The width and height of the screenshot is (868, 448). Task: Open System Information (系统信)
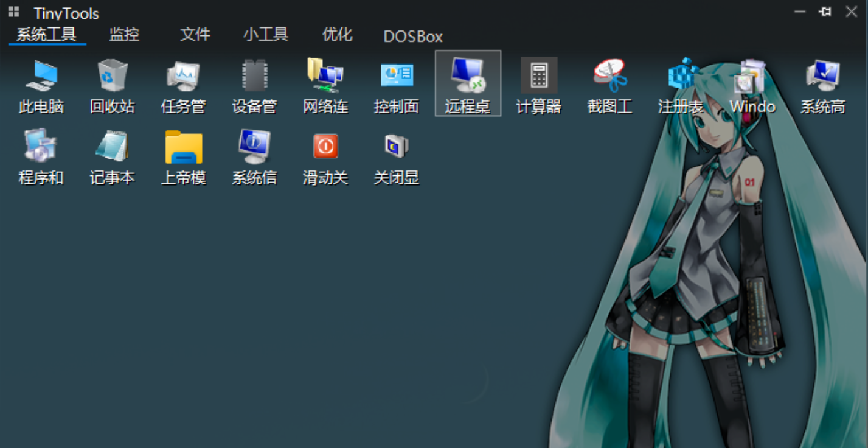tap(254, 156)
